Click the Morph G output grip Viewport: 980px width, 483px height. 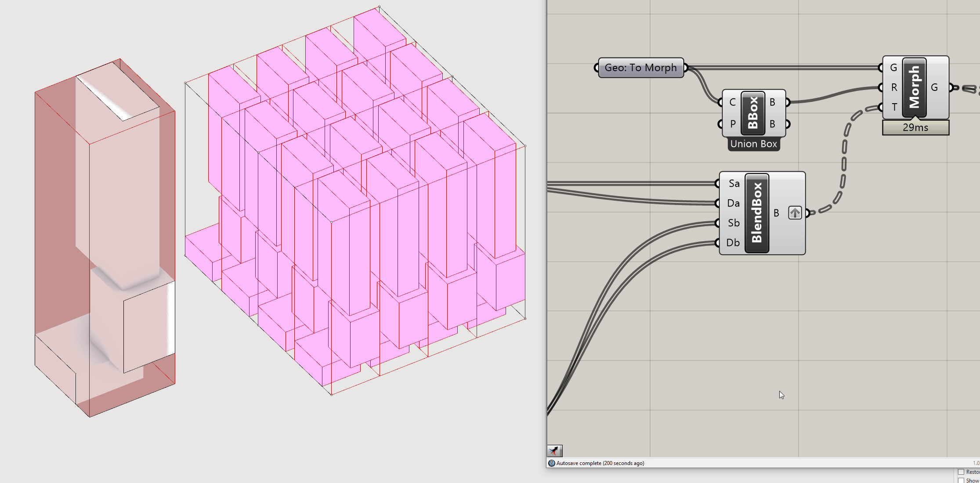(x=951, y=87)
